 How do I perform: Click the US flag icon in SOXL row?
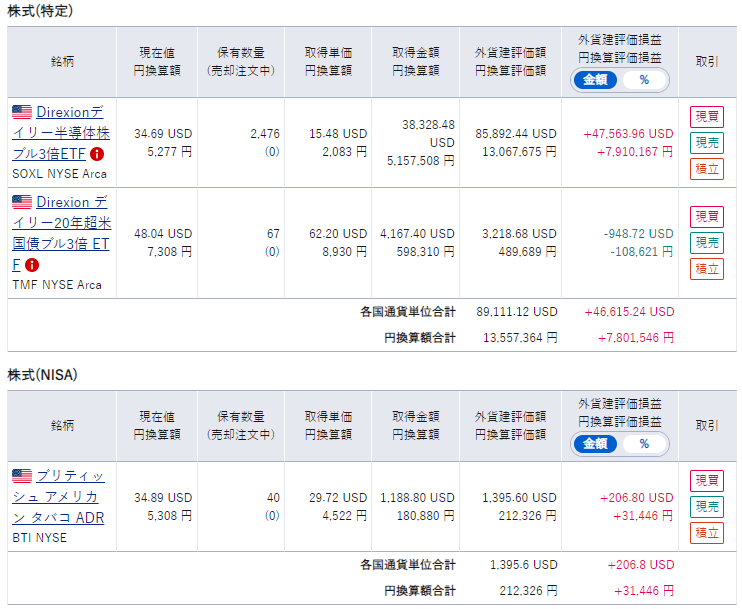point(22,112)
